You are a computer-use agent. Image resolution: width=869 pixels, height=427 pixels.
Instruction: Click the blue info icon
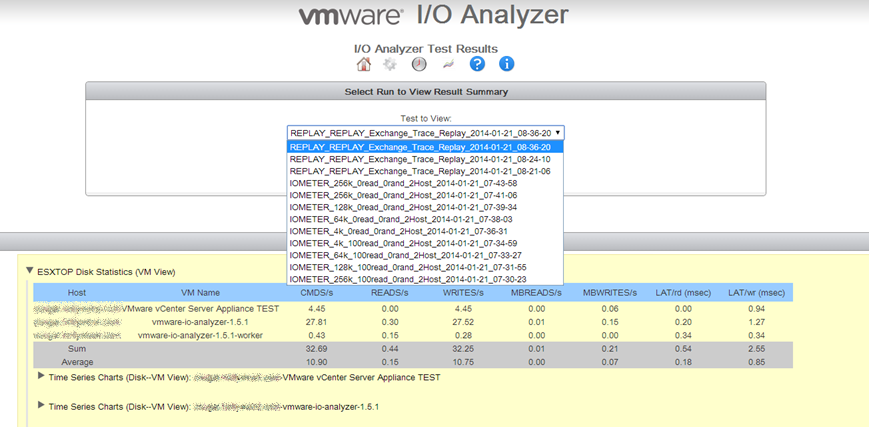pos(506,65)
